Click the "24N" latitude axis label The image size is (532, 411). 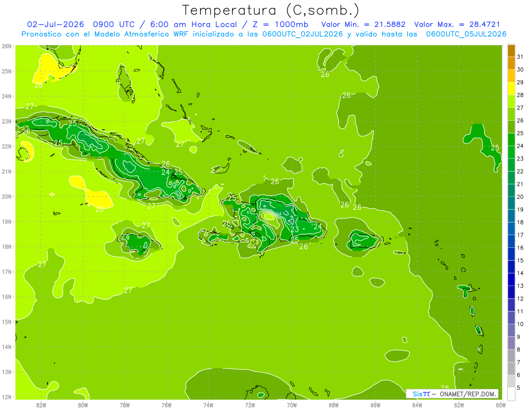pyautogui.click(x=6, y=96)
